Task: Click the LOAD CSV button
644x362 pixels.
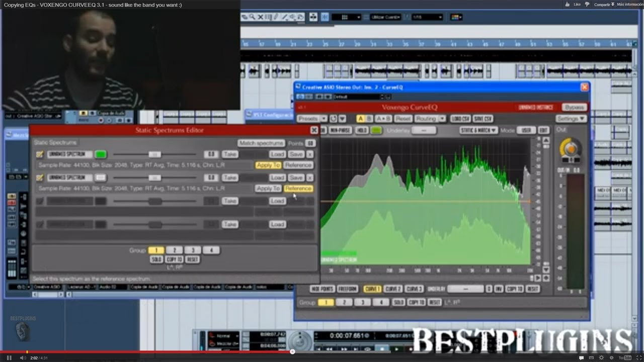Action: coord(460,119)
